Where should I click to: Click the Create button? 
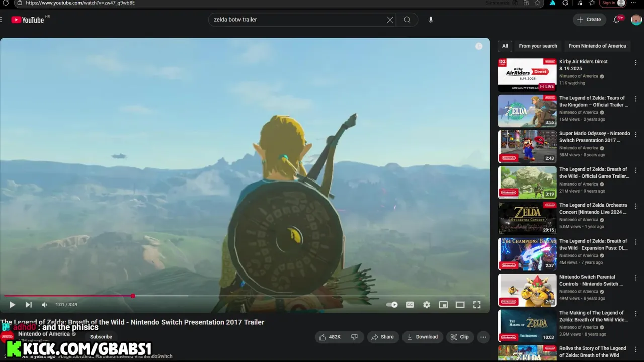click(589, 20)
